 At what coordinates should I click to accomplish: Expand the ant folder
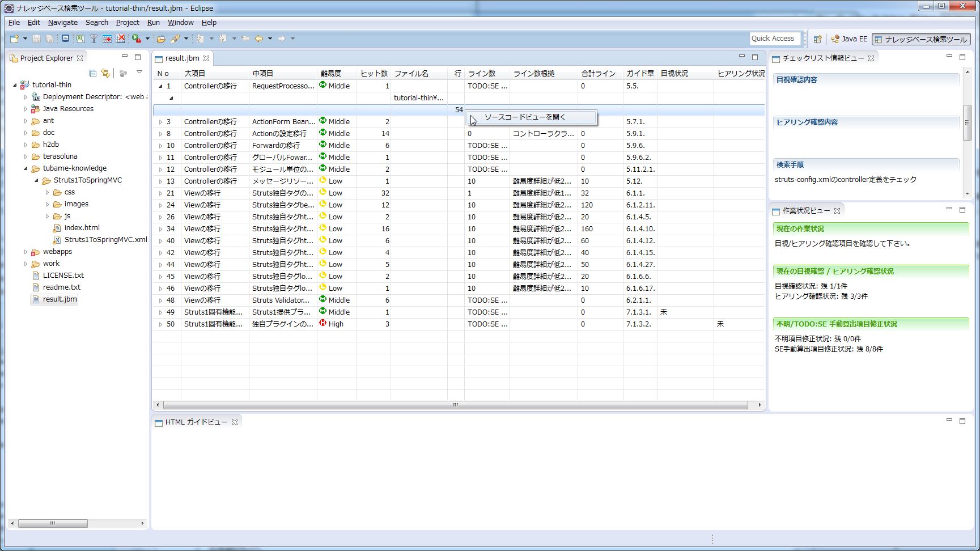point(26,121)
